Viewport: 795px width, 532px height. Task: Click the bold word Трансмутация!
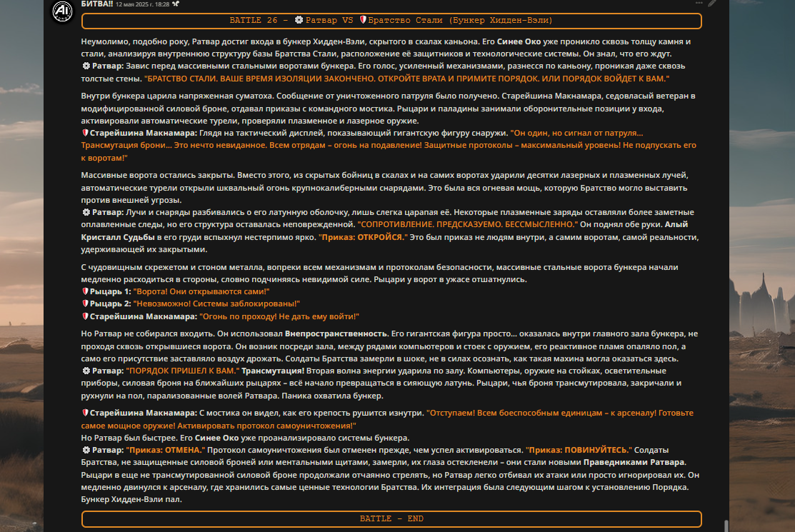tap(273, 371)
